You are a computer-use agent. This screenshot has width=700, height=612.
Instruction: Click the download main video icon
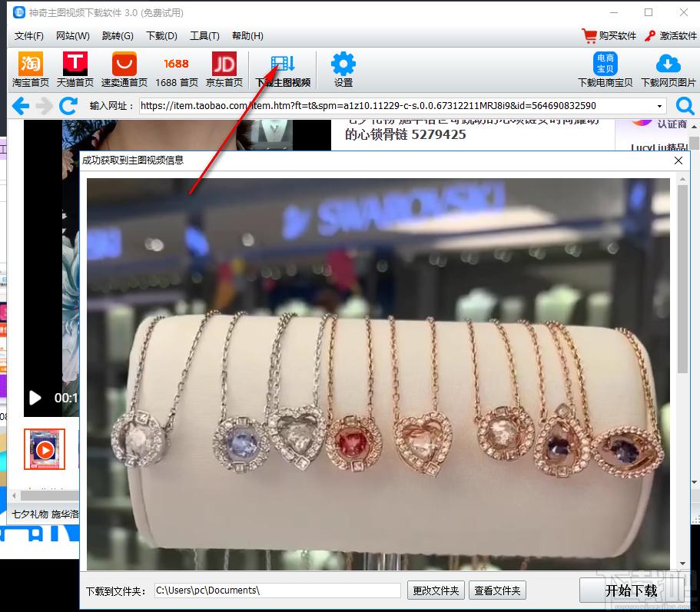pos(283,64)
